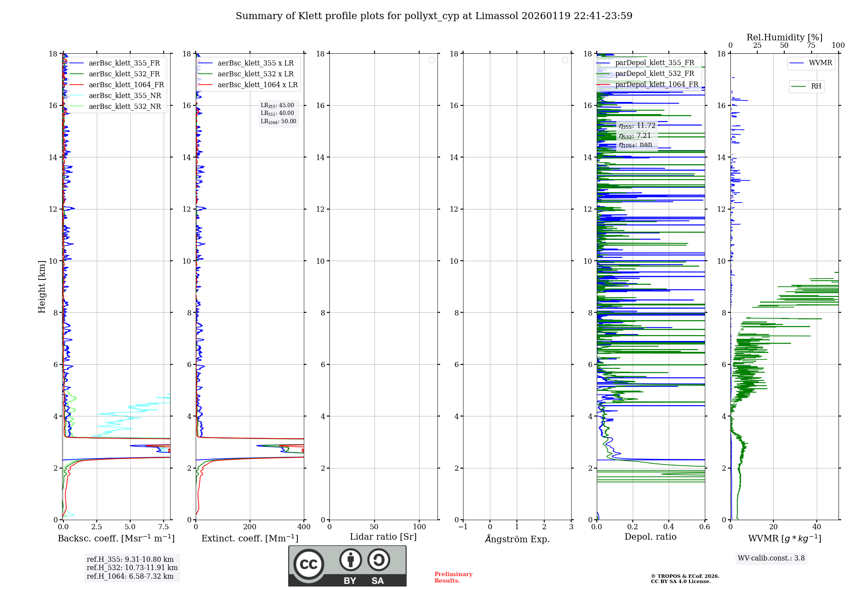Click the parDepol_klett_532_FR legend entry
This screenshot has height=590, width=868.
[x=654, y=74]
